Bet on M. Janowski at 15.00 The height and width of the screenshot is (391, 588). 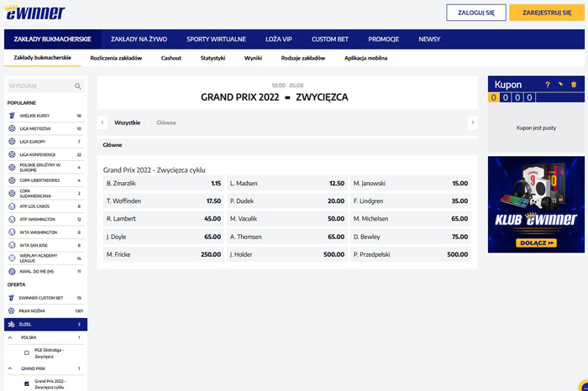[x=411, y=183]
